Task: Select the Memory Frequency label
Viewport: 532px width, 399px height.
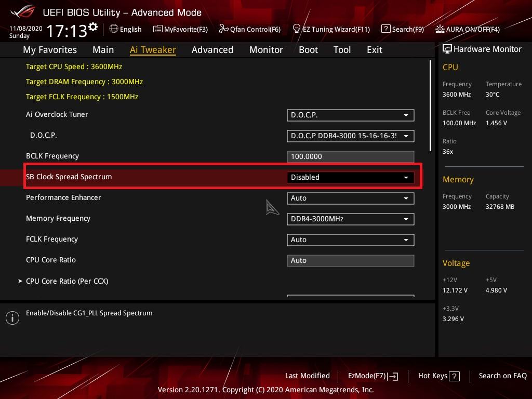Action: click(x=58, y=219)
